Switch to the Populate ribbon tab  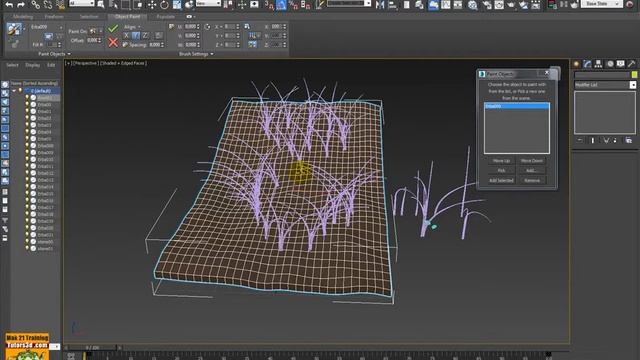[166, 17]
